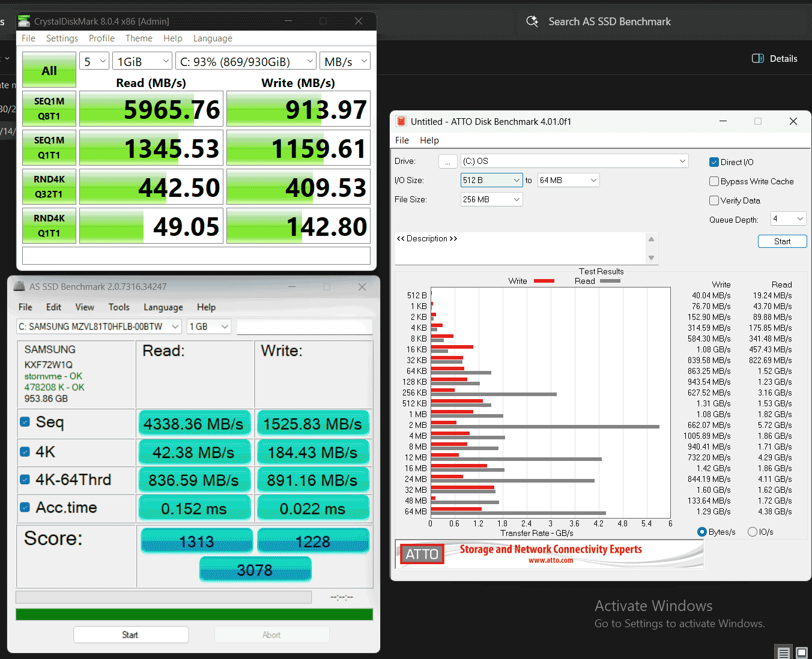
Task: Run the RND4K Q32T1 test
Action: (49, 187)
